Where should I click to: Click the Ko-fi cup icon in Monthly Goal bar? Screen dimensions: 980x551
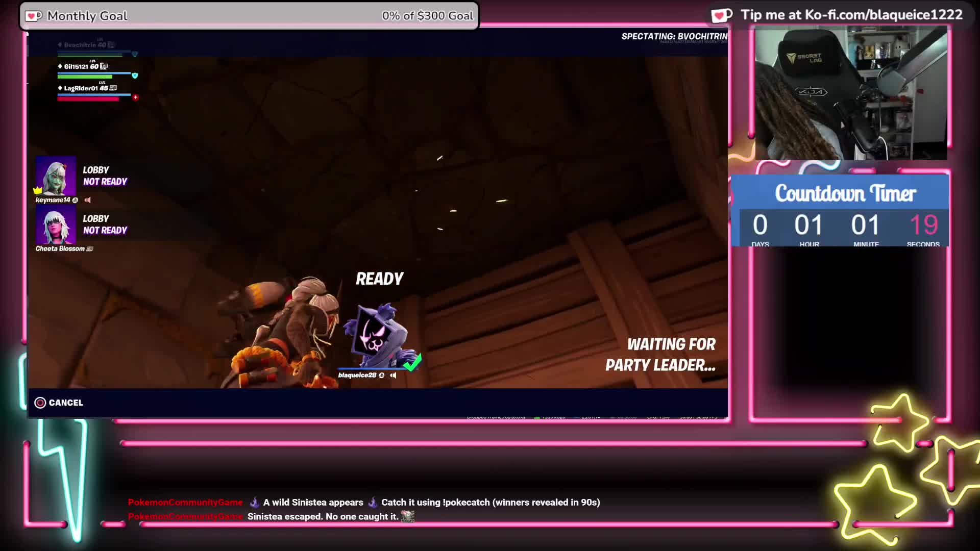click(34, 16)
